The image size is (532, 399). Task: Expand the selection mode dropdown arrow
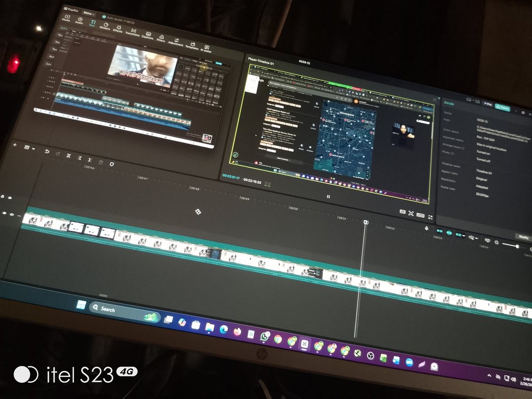pyautogui.click(x=34, y=149)
